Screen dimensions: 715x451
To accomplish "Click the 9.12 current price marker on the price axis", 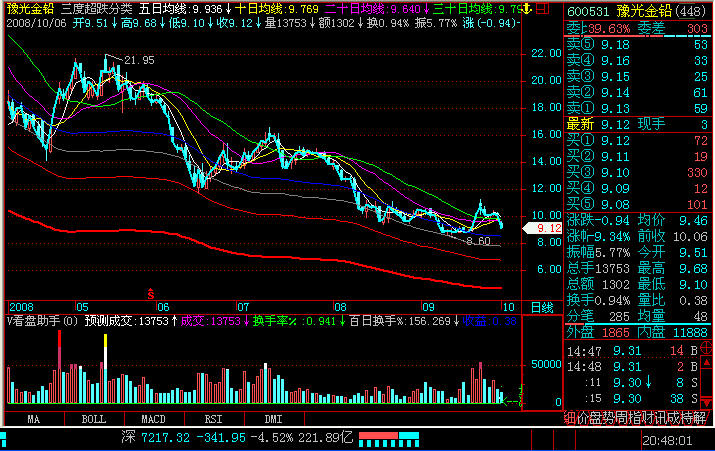I will pos(543,228).
